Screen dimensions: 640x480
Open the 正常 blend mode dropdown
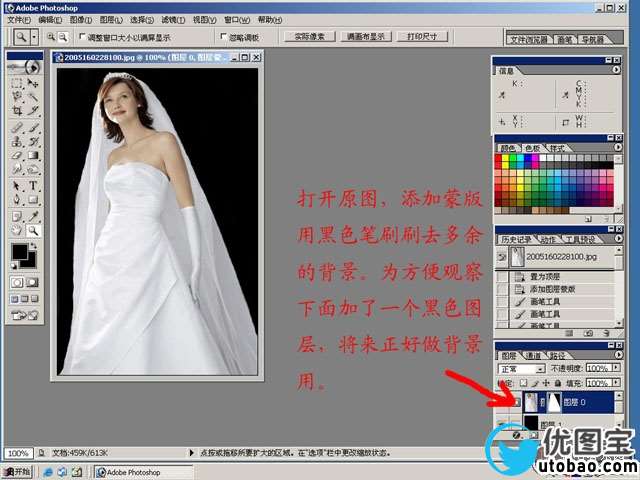coord(522,369)
